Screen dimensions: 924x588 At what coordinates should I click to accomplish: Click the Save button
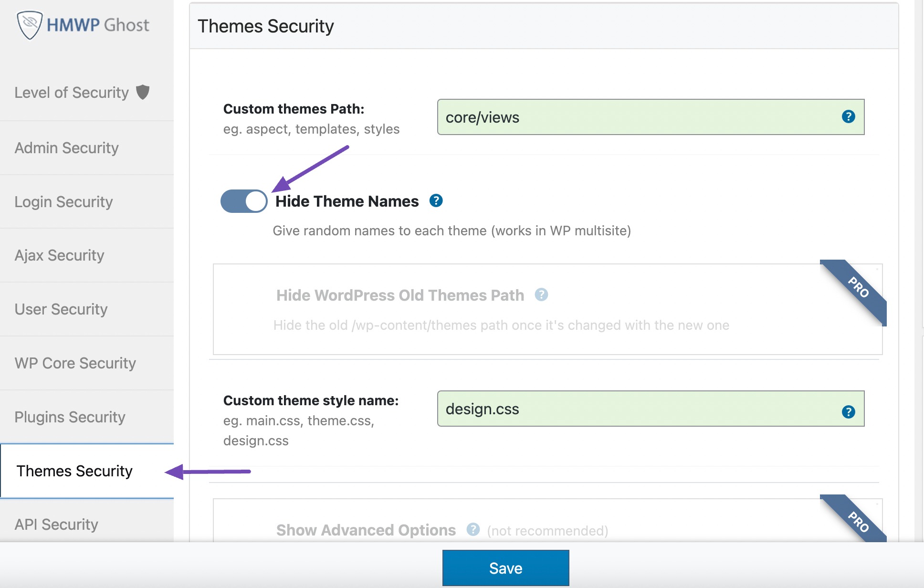[x=505, y=567]
